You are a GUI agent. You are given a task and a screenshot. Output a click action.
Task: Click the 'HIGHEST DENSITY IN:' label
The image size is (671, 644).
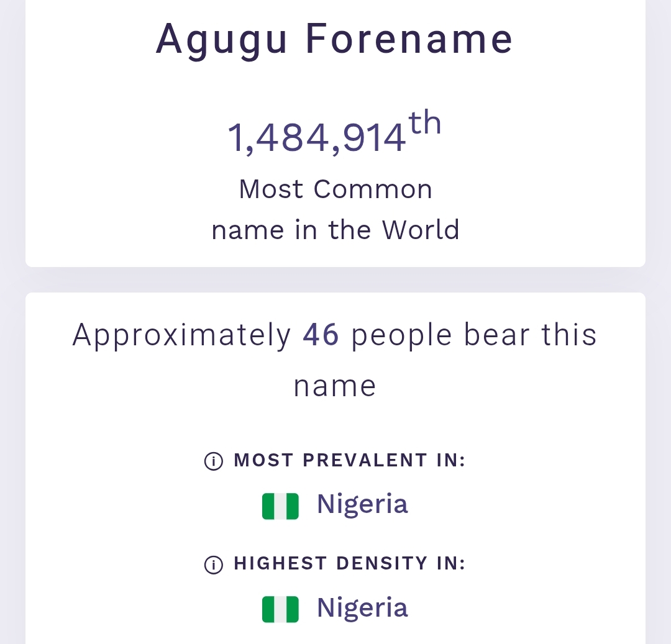(350, 564)
